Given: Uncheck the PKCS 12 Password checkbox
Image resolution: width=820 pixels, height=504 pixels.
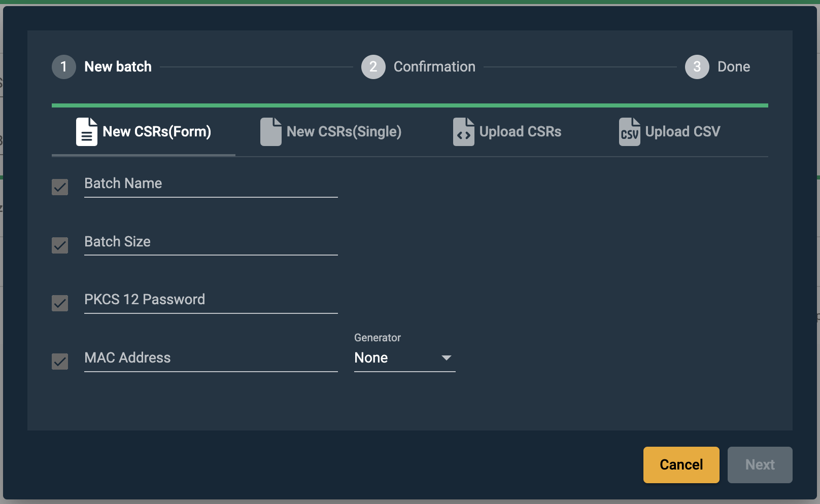Looking at the screenshot, I should pos(59,303).
